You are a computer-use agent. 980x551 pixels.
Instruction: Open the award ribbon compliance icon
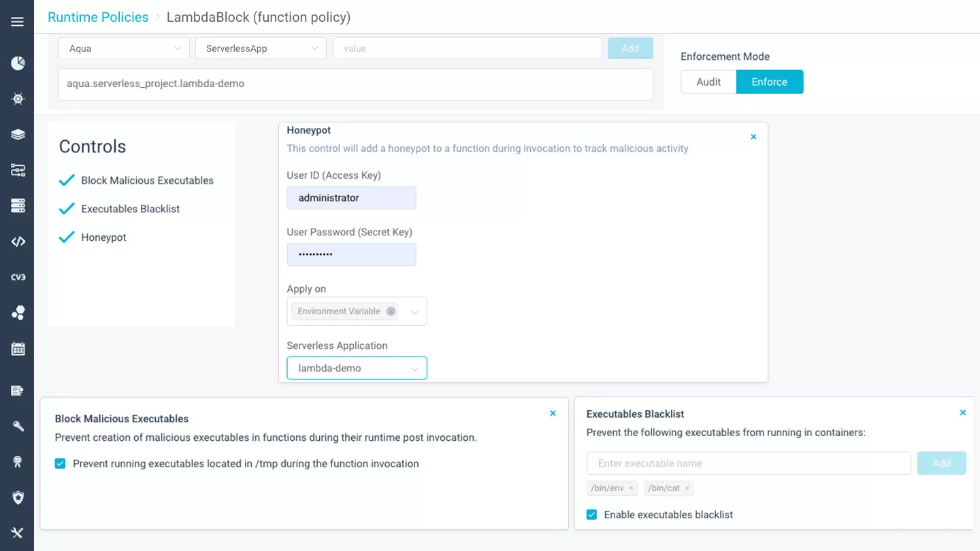point(18,462)
